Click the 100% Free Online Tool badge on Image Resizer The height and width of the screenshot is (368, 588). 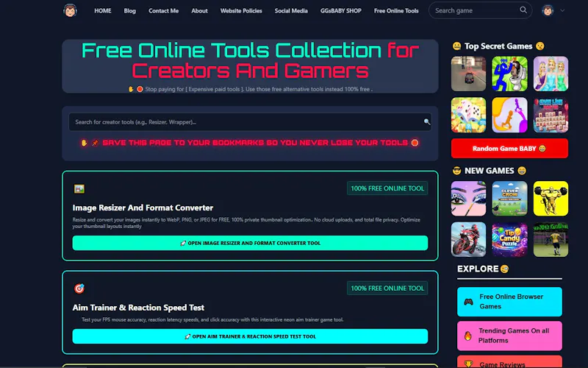tap(387, 188)
